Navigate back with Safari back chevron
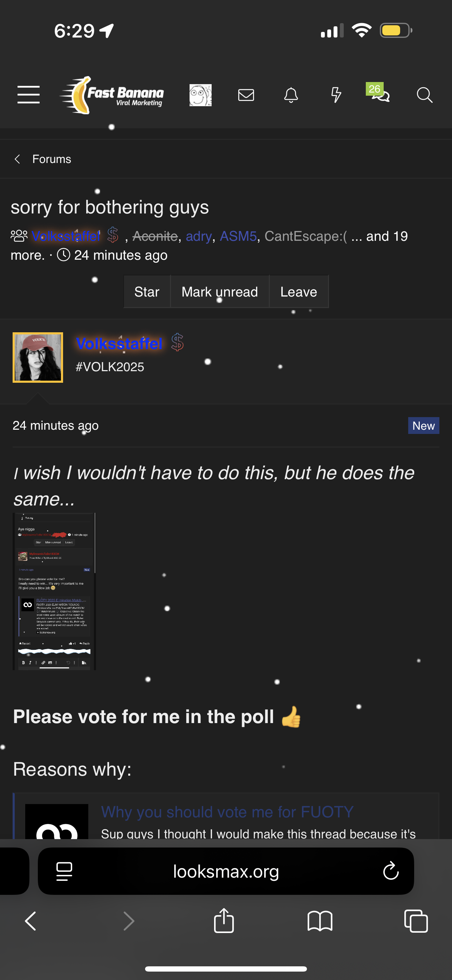452x980 pixels. point(30,921)
